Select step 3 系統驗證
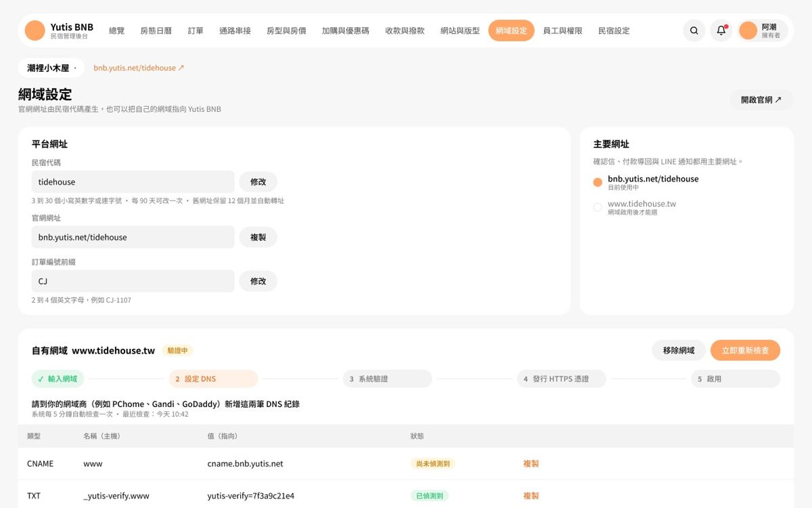 pos(387,379)
